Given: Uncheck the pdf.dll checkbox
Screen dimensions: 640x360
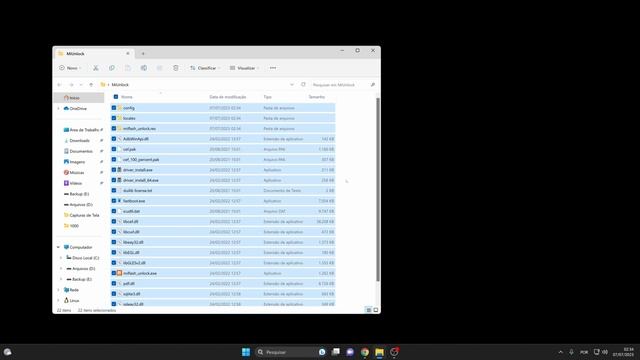Looking at the screenshot, I should [x=114, y=283].
